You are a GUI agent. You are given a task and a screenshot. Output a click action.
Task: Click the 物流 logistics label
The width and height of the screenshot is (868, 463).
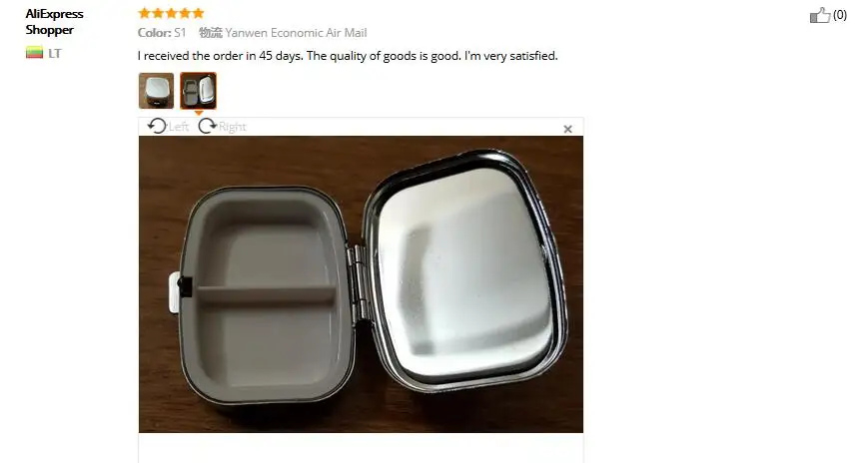(211, 33)
